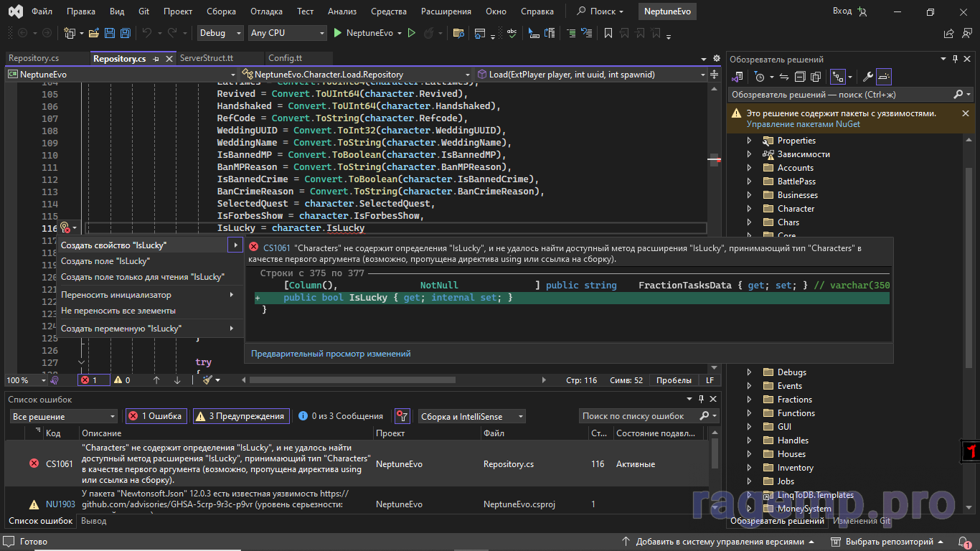Open the Отладка menu
The height and width of the screenshot is (551, 980).
pyautogui.click(x=266, y=11)
